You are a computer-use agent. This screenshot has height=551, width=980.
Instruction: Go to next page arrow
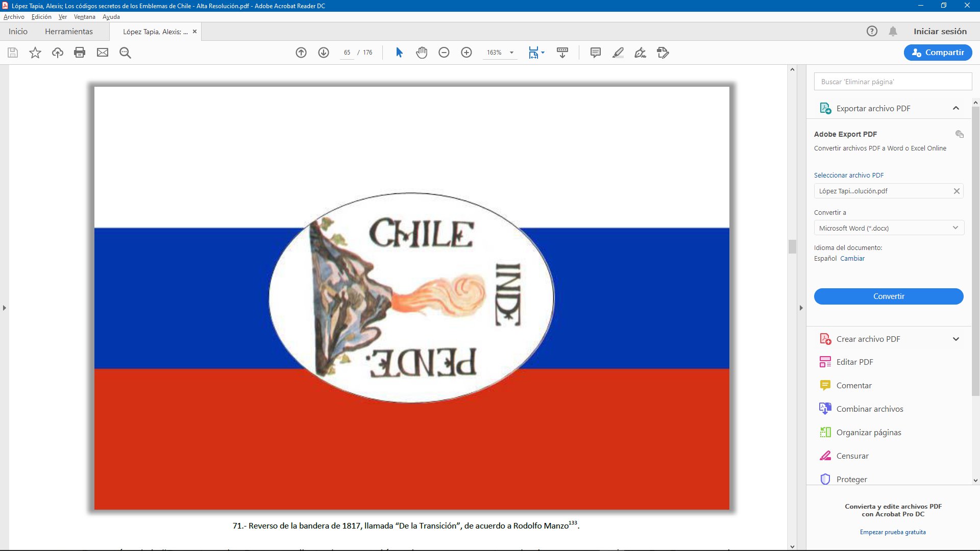[x=324, y=53]
